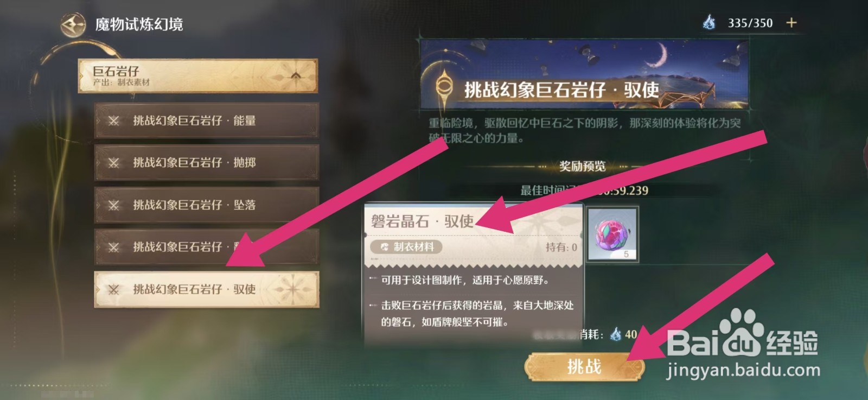Click the crossed-swords icon on the 驭使 stage
868x400 pixels.
(113, 290)
